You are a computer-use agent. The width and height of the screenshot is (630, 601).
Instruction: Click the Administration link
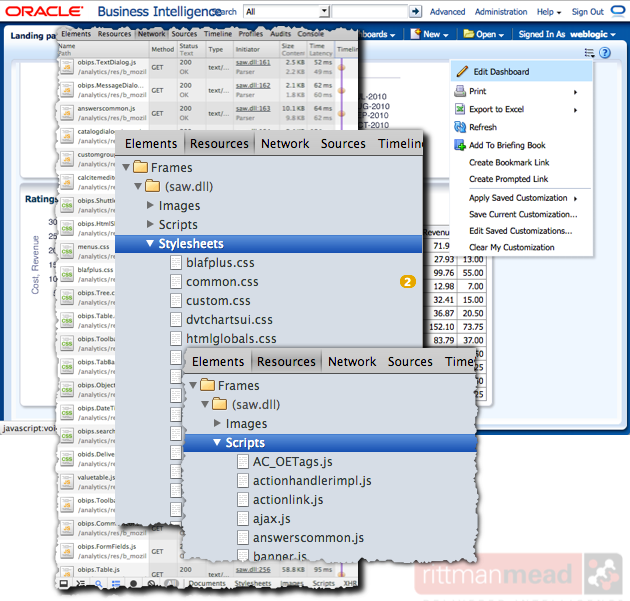click(501, 12)
